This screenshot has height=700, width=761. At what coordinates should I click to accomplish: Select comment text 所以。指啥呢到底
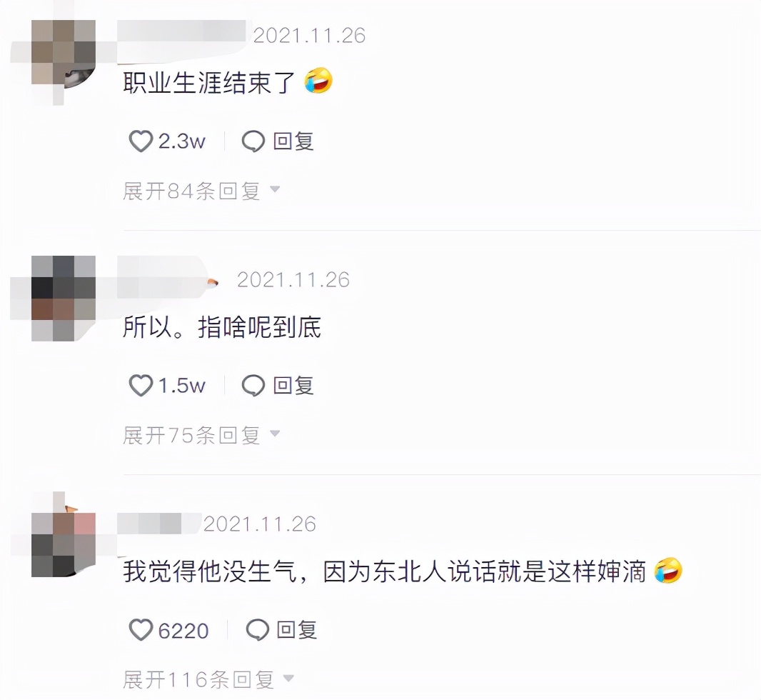(x=222, y=326)
